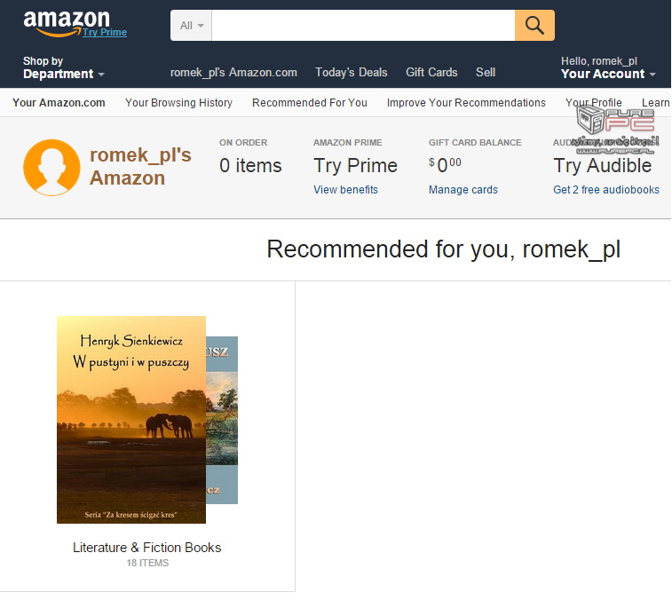This screenshot has width=672, height=616.
Task: Open romek_pl's Amazon.com nav link
Action: [x=233, y=73]
